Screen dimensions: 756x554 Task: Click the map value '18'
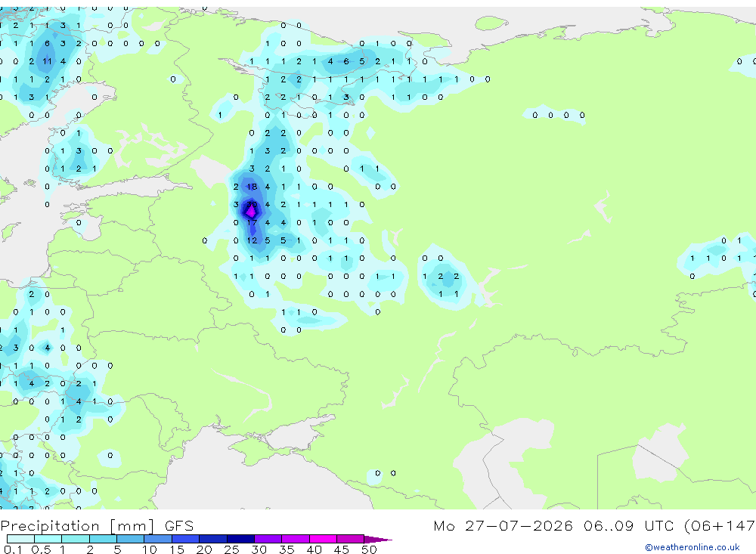click(252, 187)
